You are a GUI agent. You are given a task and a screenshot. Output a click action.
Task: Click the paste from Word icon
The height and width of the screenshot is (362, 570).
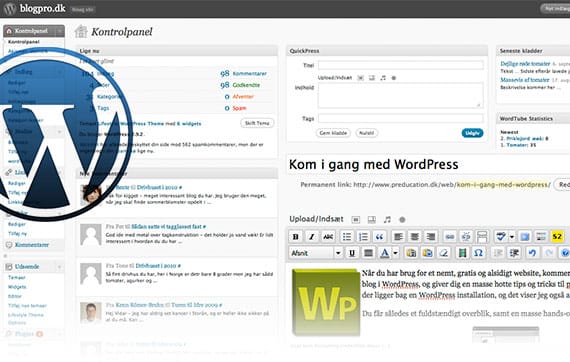pyautogui.click(x=428, y=253)
